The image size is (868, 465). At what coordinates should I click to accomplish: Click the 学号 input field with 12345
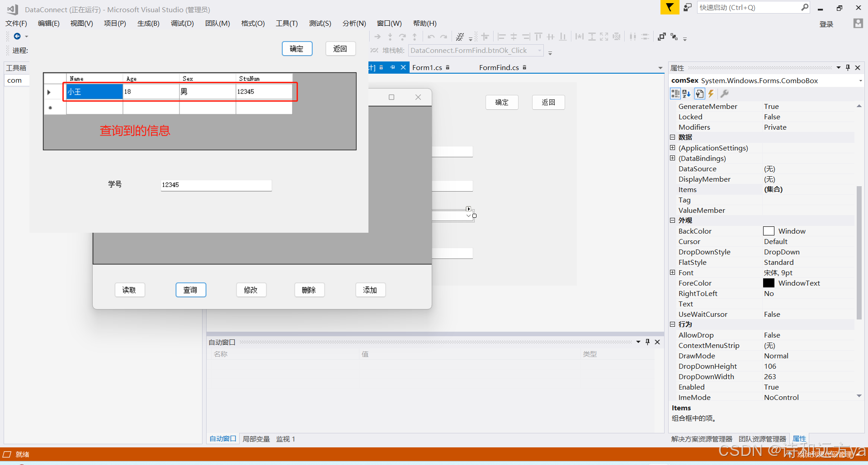click(216, 185)
